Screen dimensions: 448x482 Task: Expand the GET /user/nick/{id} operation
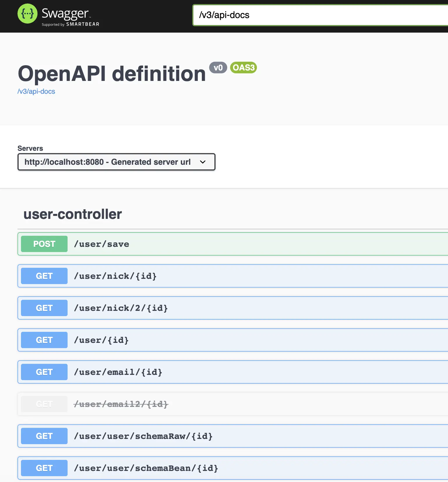(233, 276)
